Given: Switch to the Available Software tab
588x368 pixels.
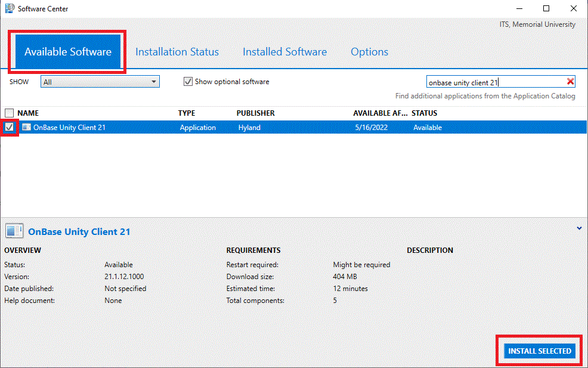Looking at the screenshot, I should click(68, 52).
